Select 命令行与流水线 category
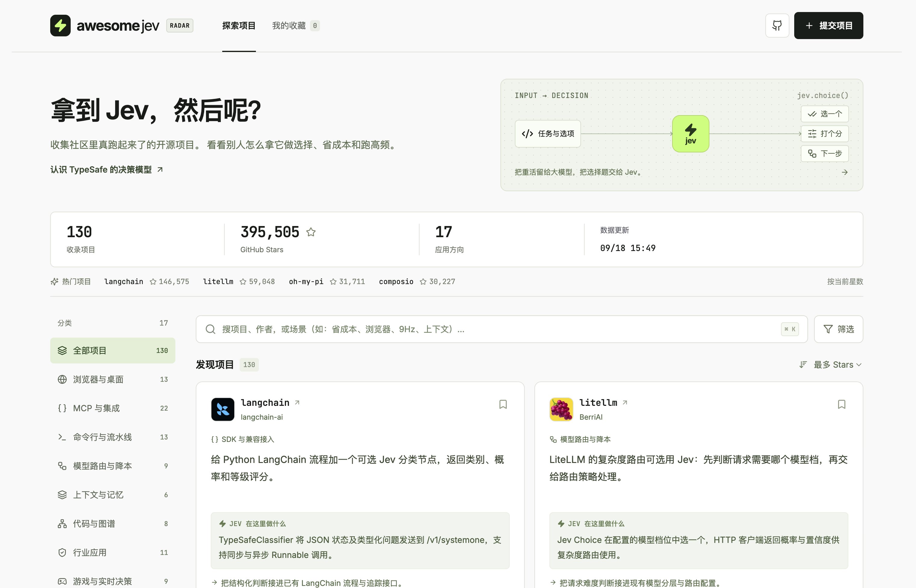The image size is (916, 588). tap(113, 437)
